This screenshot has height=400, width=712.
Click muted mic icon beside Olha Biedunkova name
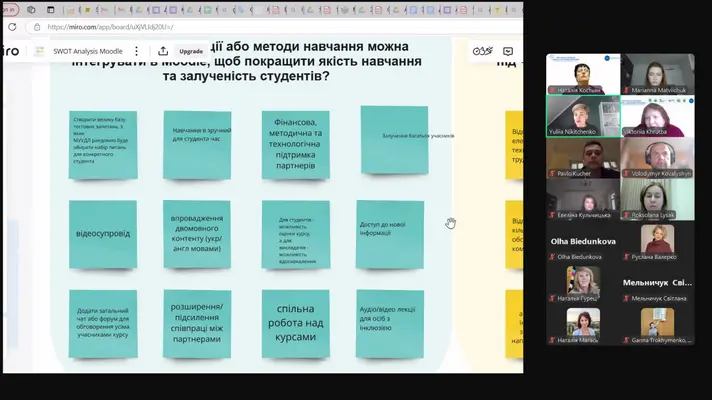pyautogui.click(x=553, y=257)
